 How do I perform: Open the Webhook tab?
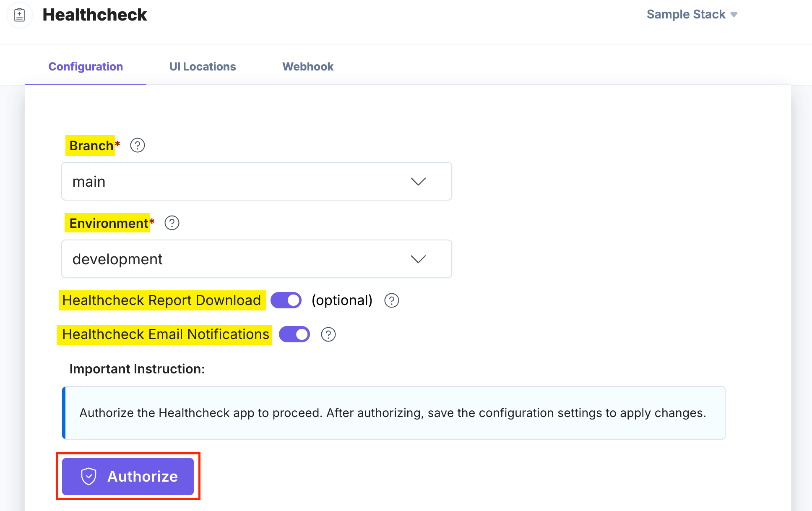tap(308, 66)
